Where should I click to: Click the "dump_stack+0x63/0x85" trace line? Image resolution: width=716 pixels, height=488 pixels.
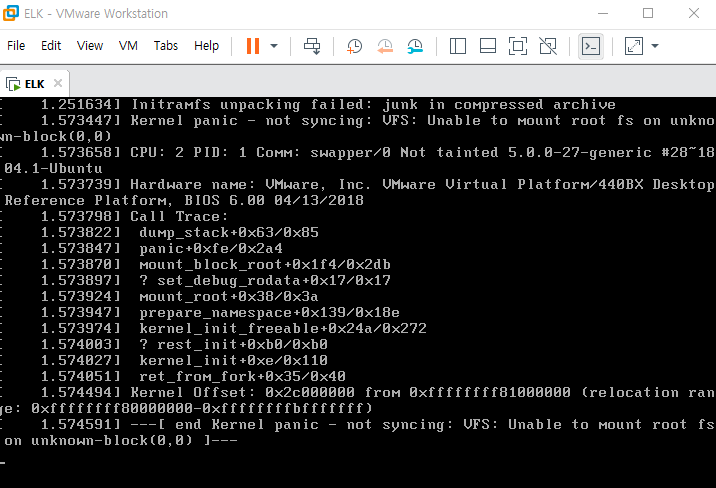pyautogui.click(x=229, y=232)
